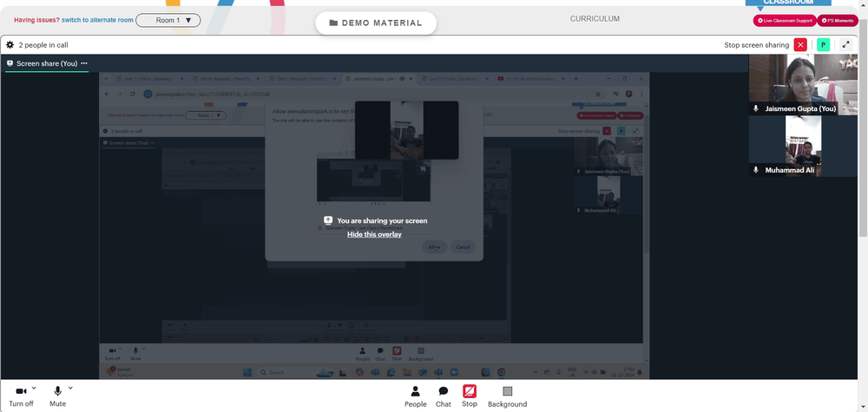The height and width of the screenshot is (412, 868).
Task: Select the Screen share (You) tab
Action: point(47,63)
